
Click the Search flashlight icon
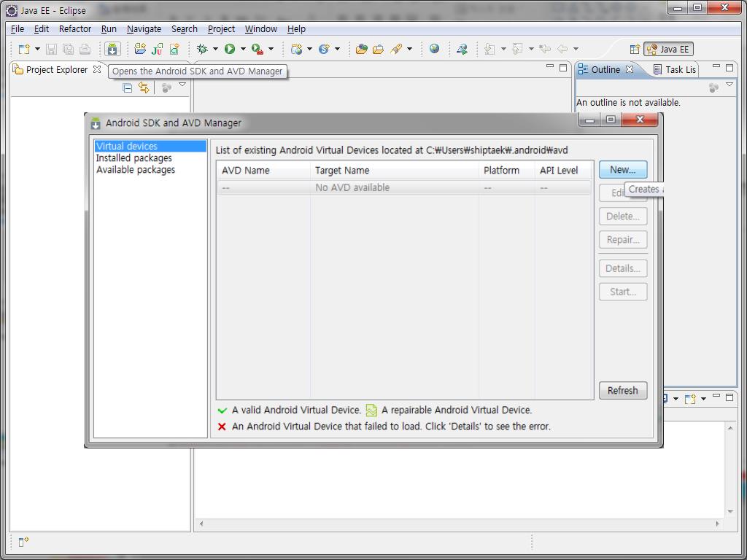396,49
